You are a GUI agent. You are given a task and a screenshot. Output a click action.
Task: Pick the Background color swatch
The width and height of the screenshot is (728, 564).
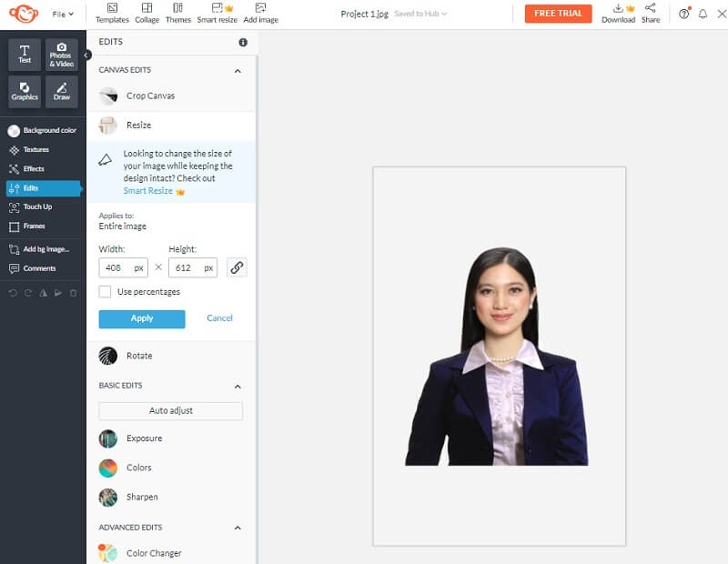click(14, 131)
